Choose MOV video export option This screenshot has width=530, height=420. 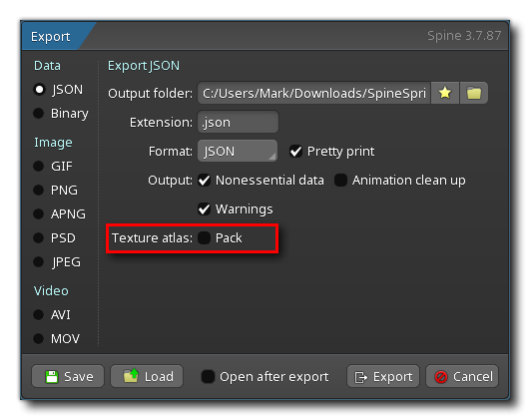click(x=39, y=338)
